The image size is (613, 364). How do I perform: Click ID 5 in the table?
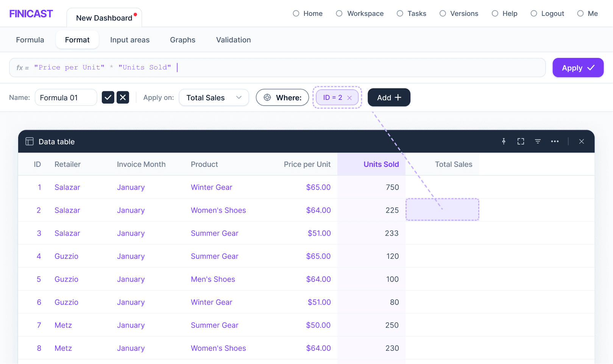[x=39, y=279]
